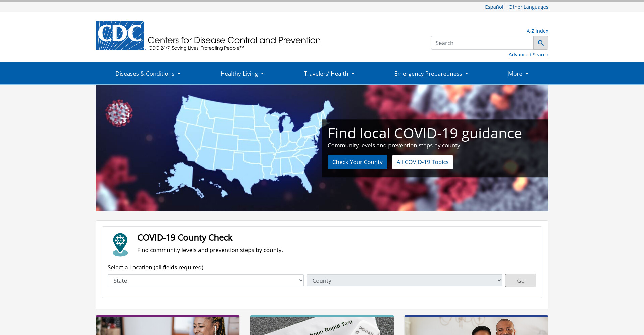Open Advanced Search link

click(528, 55)
